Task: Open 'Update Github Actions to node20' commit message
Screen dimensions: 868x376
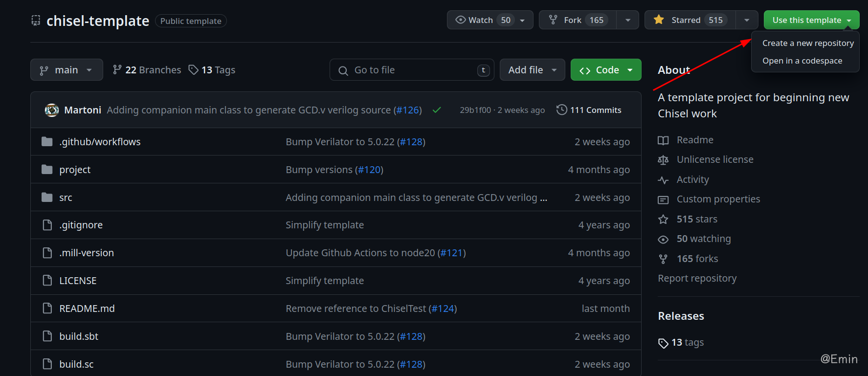Action: [x=360, y=253]
